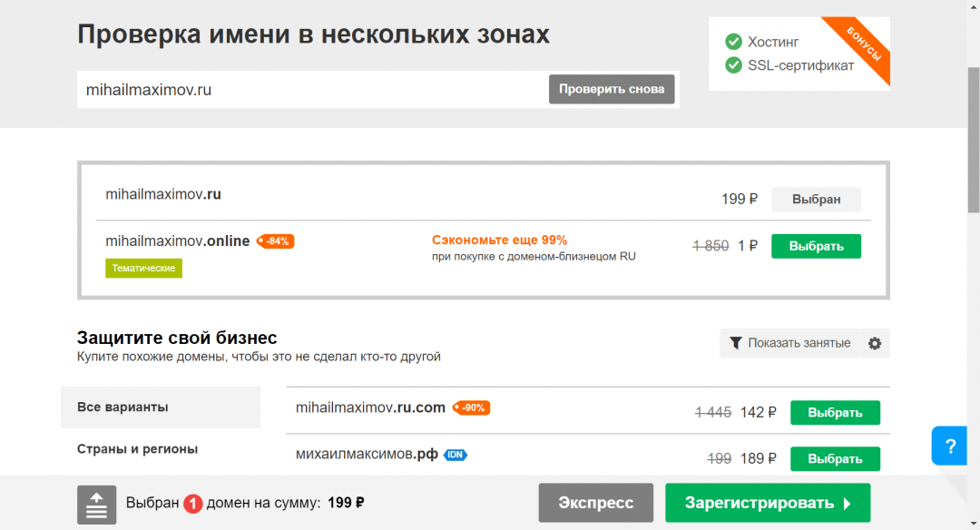This screenshot has height=530, width=980.
Task: Click the -84% discount tag
Action: (276, 241)
